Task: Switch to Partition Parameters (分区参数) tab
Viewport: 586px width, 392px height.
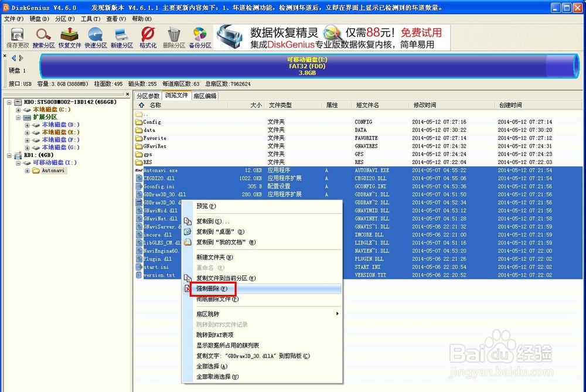Action: click(x=148, y=96)
